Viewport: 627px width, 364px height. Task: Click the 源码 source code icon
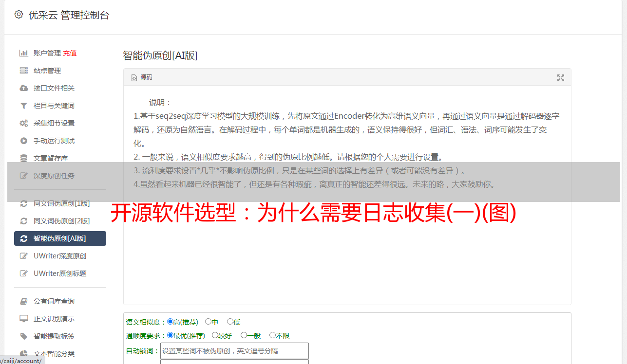pos(134,78)
